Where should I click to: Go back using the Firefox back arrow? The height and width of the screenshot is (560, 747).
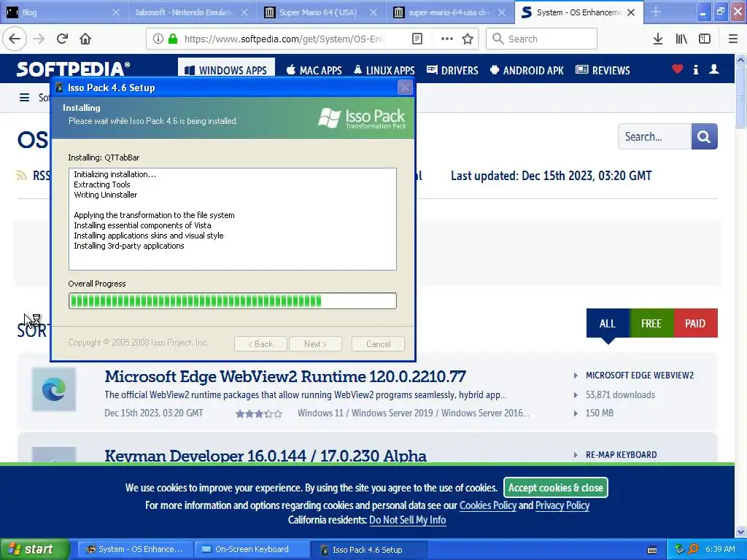click(x=15, y=39)
